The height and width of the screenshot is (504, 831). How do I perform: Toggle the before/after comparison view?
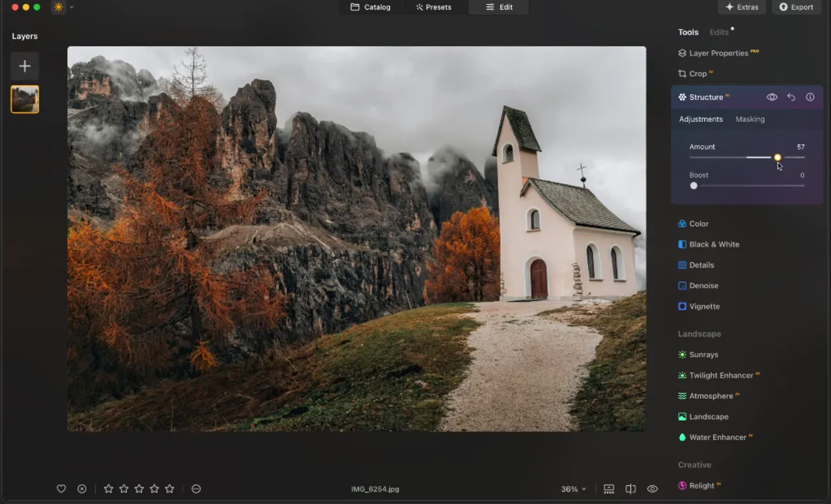631,489
